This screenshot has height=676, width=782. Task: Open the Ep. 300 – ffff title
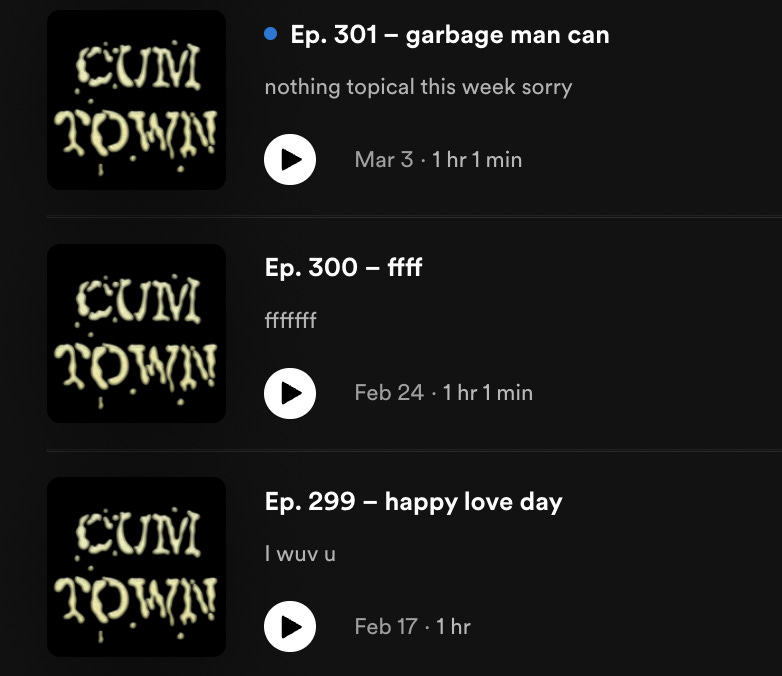click(x=344, y=267)
